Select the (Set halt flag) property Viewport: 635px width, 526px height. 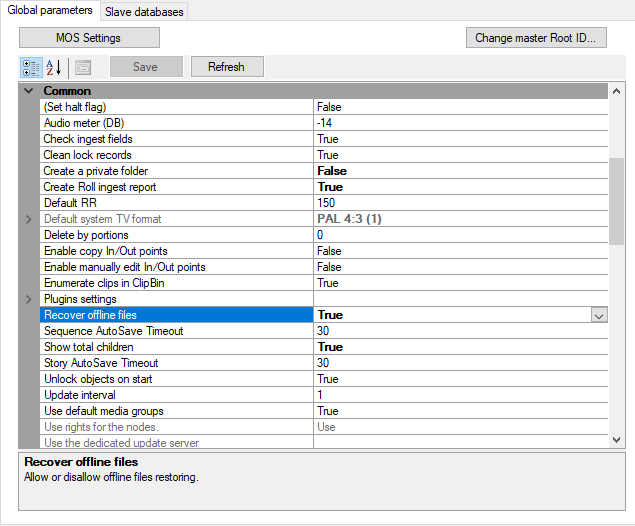point(177,107)
